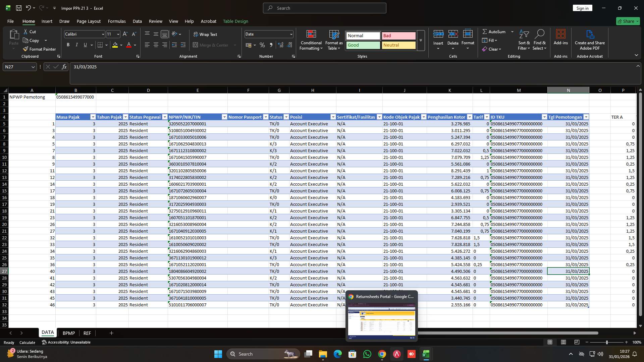Switch to the Table Design tab
The height and width of the screenshot is (362, 644).
click(x=235, y=21)
